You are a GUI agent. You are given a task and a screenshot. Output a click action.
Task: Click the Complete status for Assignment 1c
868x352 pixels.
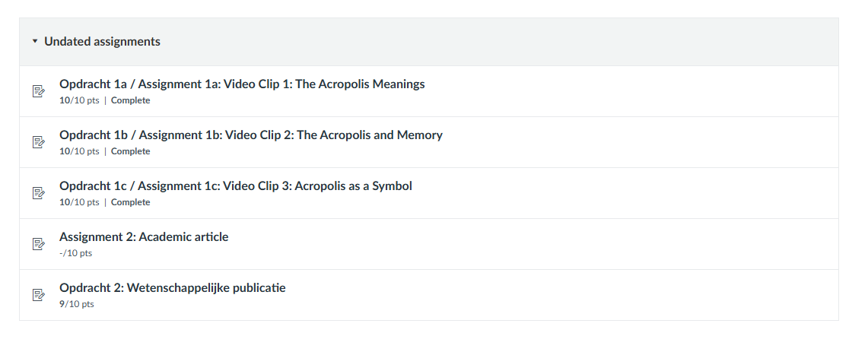coord(130,202)
